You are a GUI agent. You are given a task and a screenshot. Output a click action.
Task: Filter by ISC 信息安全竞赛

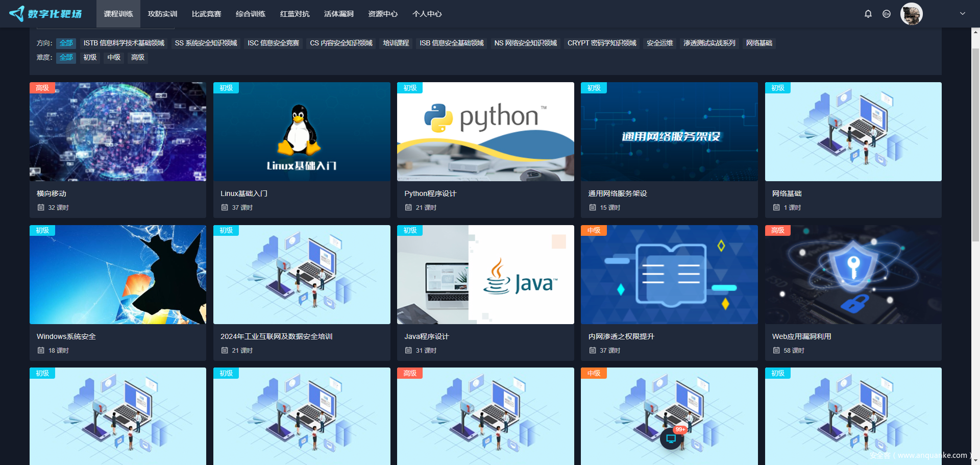click(x=274, y=43)
